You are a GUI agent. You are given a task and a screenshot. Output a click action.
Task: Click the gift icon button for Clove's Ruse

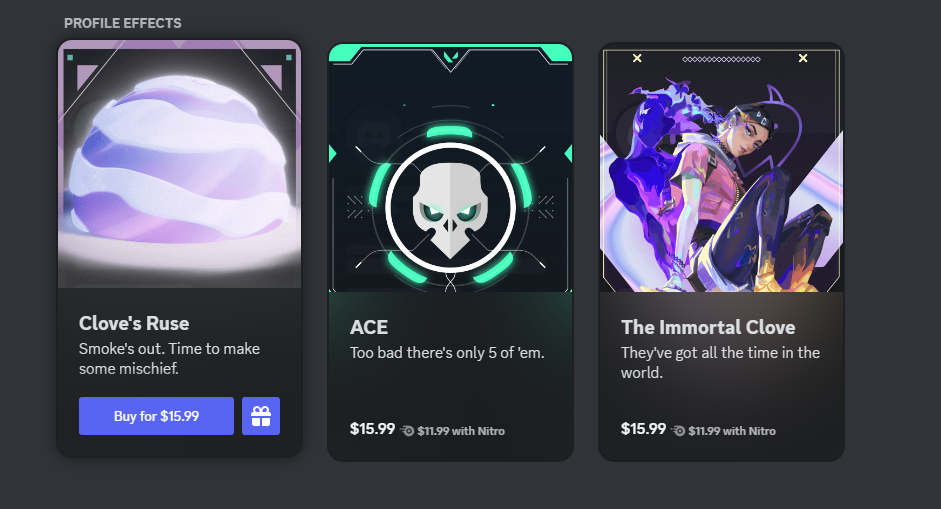point(261,416)
